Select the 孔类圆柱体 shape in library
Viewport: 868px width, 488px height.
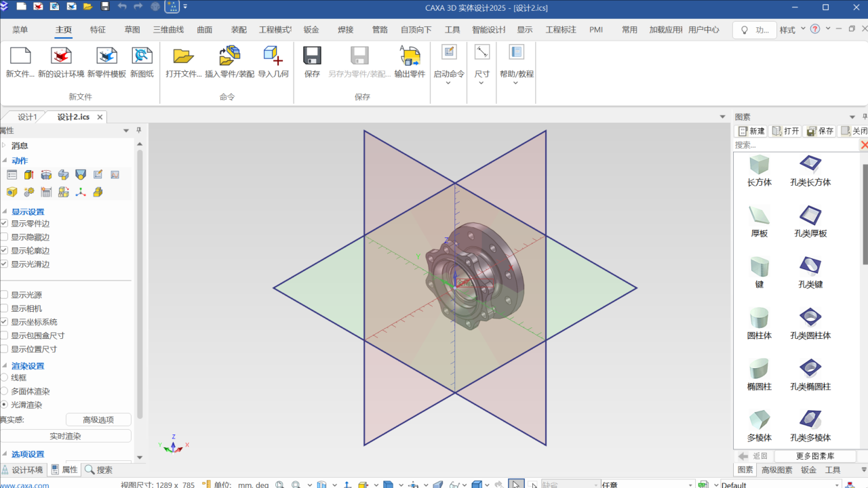click(810, 317)
